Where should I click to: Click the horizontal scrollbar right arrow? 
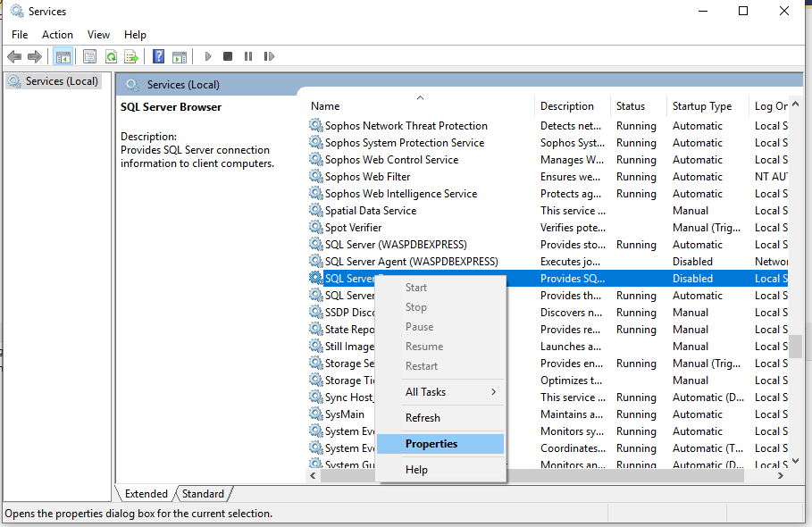tap(781, 476)
